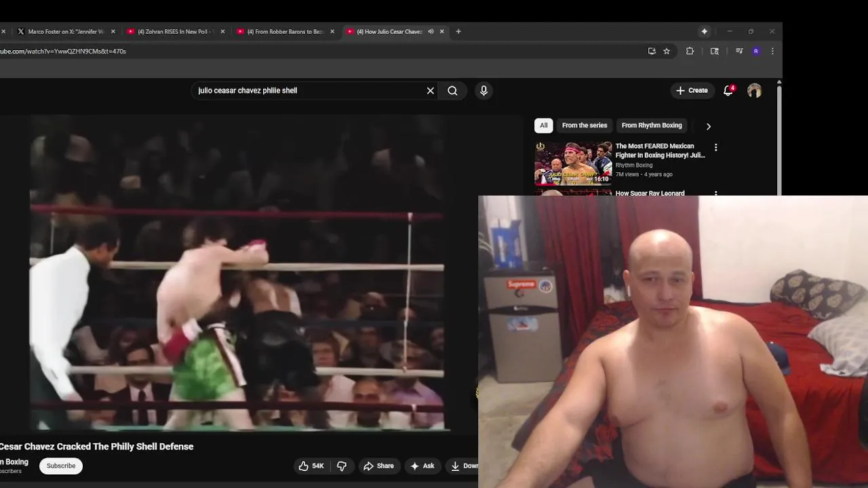
Task: Click the Ask button
Action: [422, 466]
